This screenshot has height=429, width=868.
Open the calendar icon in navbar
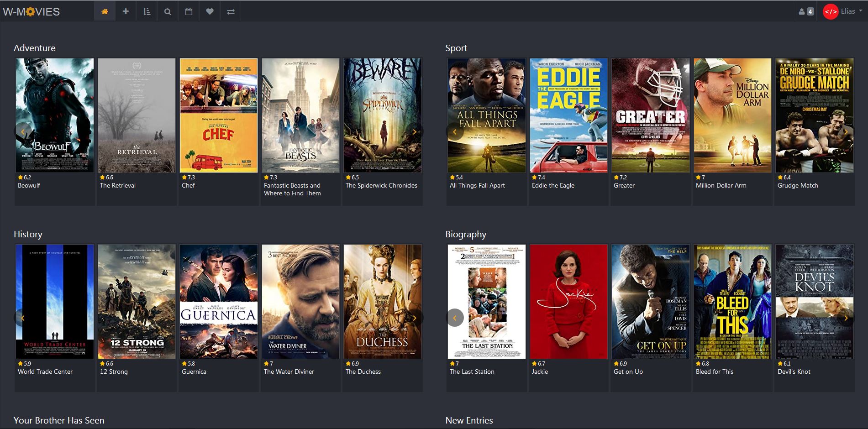pos(189,11)
